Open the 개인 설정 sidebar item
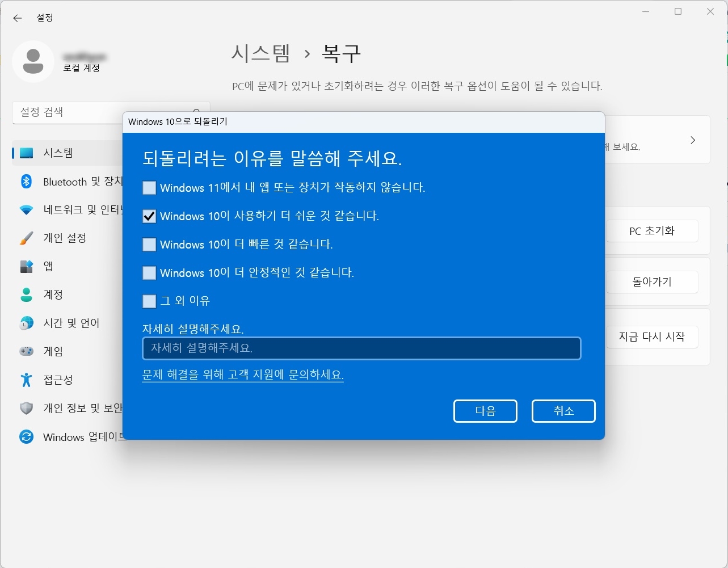This screenshot has height=568, width=728. [x=67, y=238]
